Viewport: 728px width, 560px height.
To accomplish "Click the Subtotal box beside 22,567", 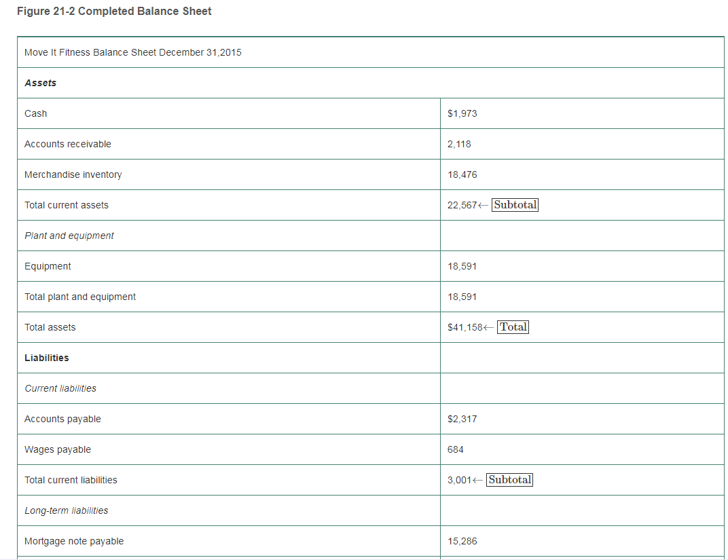I will 515,204.
